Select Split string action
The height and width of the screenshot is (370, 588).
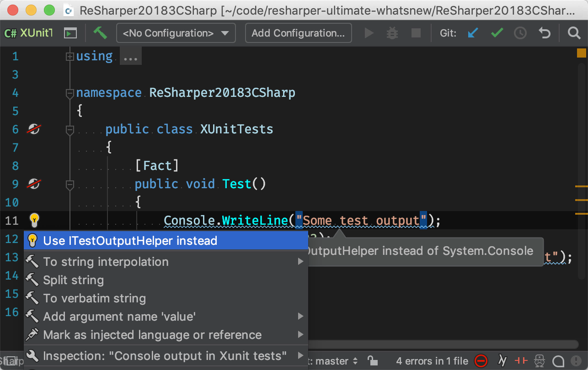click(x=166, y=280)
